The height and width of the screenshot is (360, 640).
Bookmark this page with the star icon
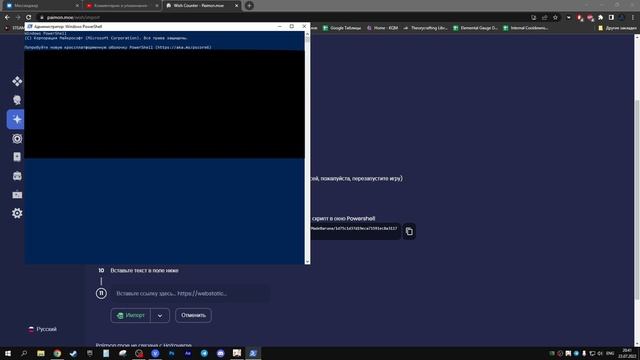click(x=555, y=18)
